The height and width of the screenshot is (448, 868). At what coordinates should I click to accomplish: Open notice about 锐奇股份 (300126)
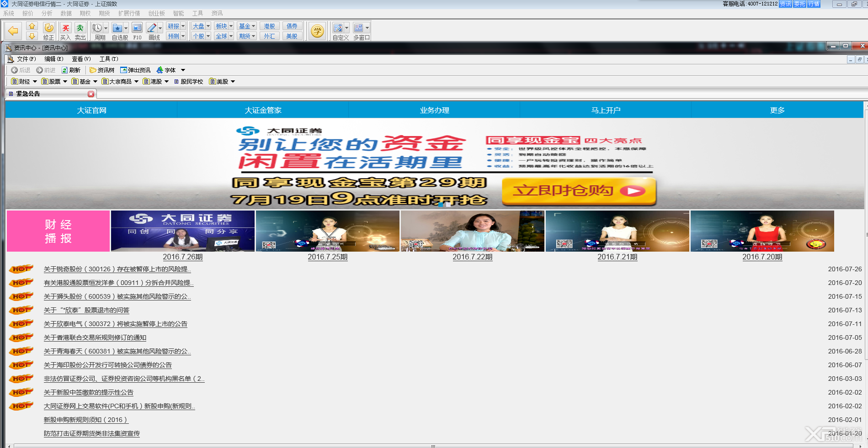pos(117,269)
